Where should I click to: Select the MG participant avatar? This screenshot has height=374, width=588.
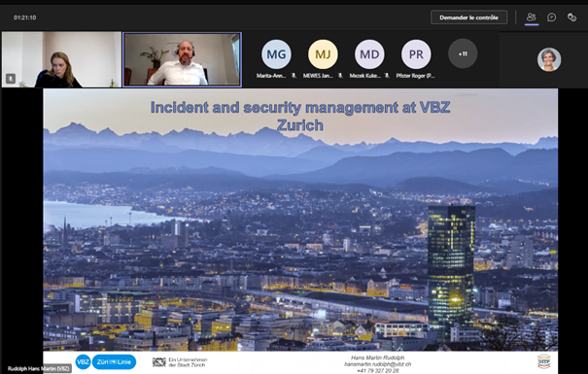(x=276, y=54)
